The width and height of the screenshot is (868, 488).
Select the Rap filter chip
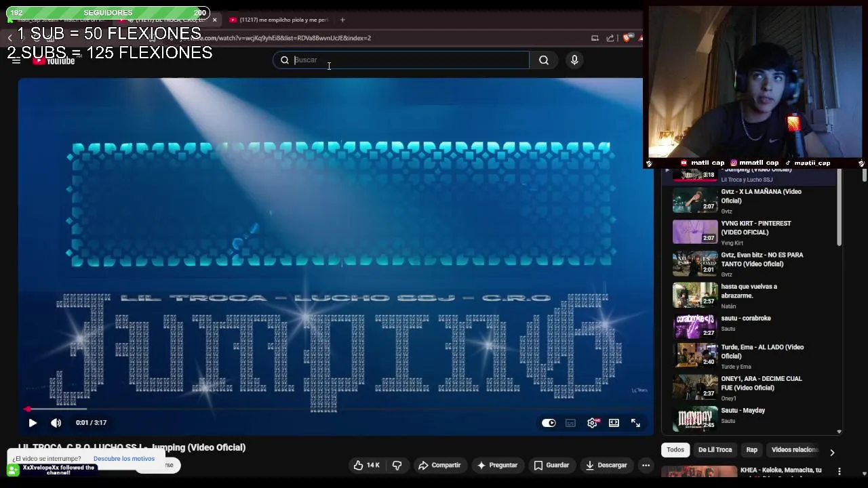point(752,450)
